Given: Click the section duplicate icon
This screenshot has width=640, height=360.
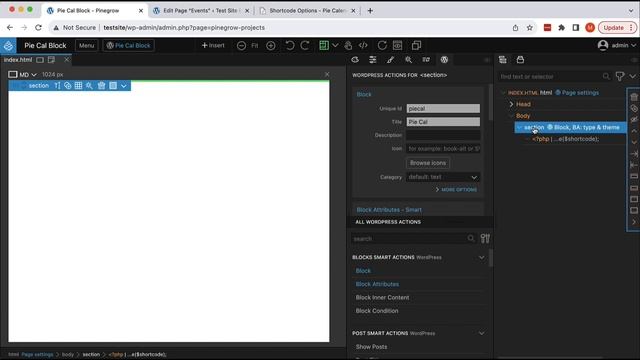Looking at the screenshot, I should [68, 85].
